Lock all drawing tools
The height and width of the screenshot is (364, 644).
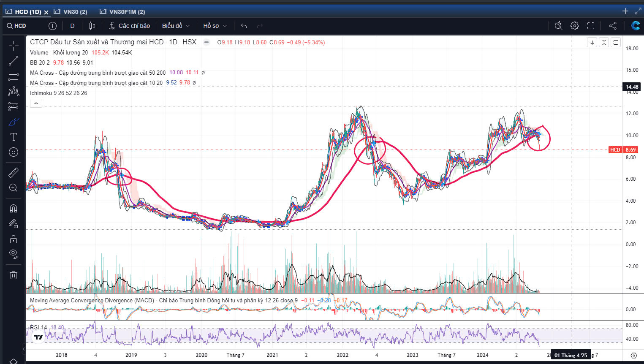[14, 239]
